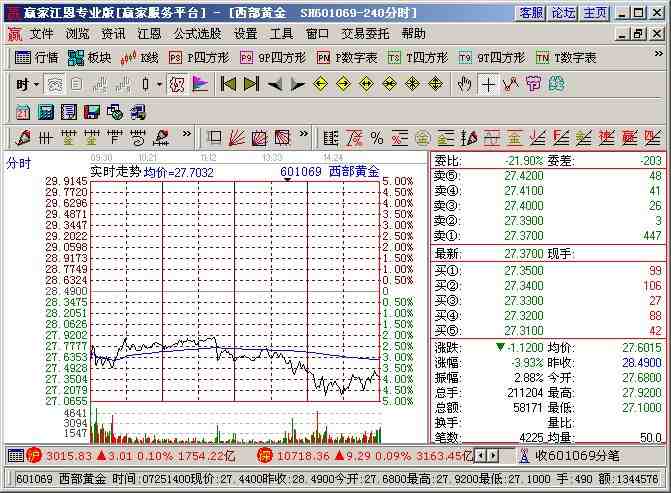Expand overflow chevron after Gann shape icons

coord(303,134)
